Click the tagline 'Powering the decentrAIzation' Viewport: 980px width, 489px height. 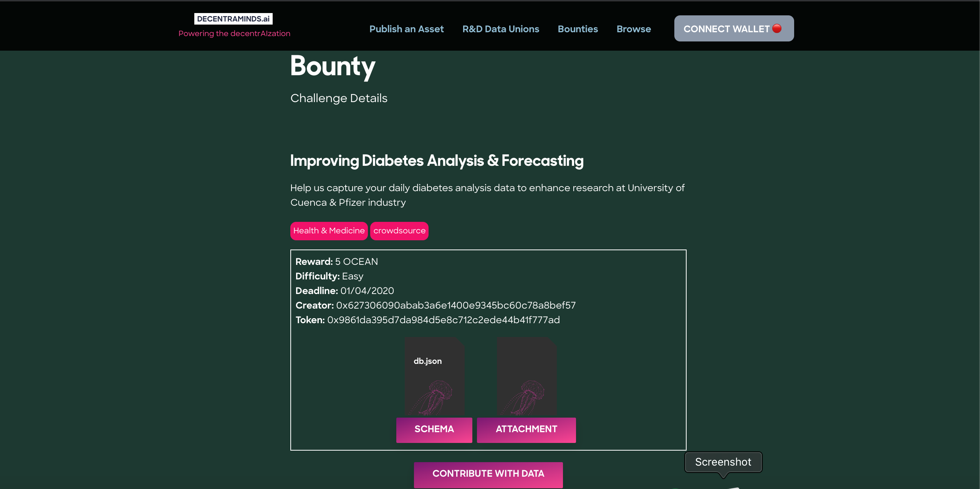234,34
